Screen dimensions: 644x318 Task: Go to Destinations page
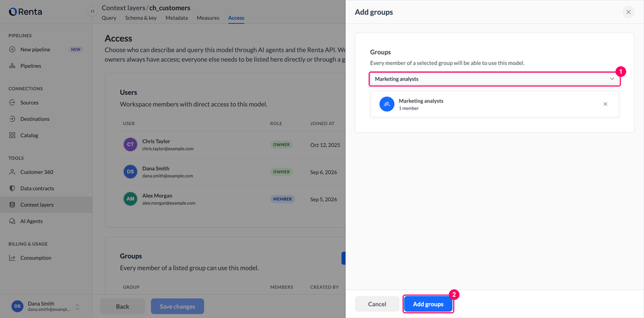click(x=46, y=119)
